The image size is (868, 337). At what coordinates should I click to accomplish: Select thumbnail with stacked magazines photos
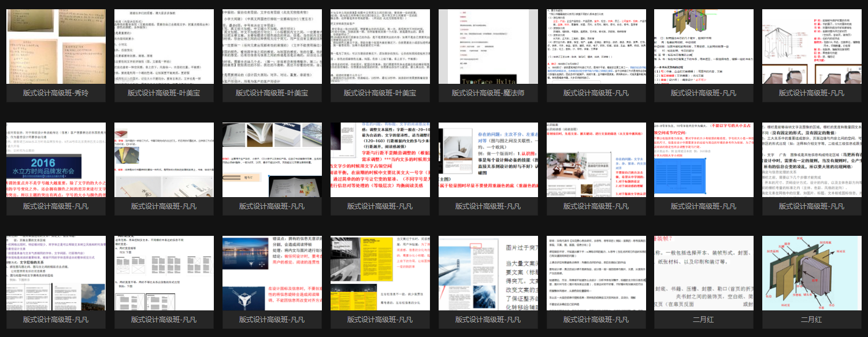[272, 160]
